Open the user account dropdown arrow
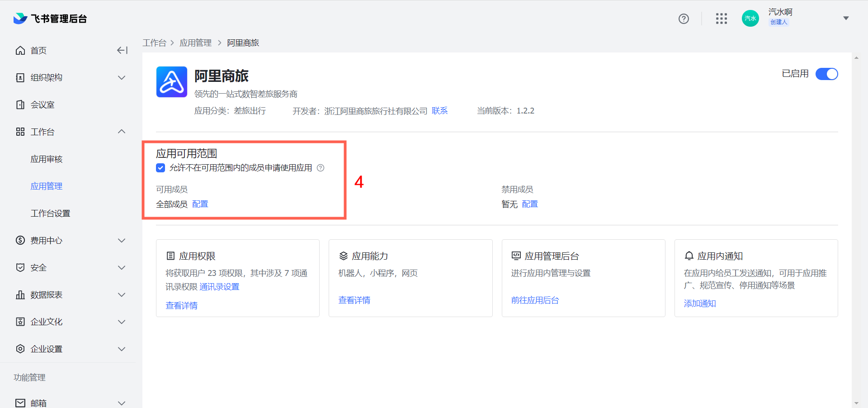The image size is (868, 408). 846,19
